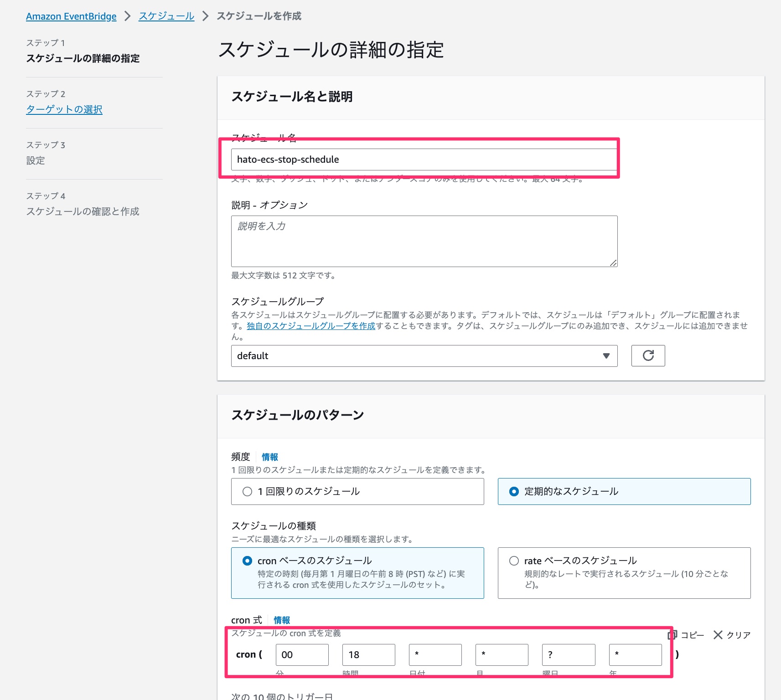Edit the minutes cron field 00
The height and width of the screenshot is (700, 781).
tap(302, 654)
